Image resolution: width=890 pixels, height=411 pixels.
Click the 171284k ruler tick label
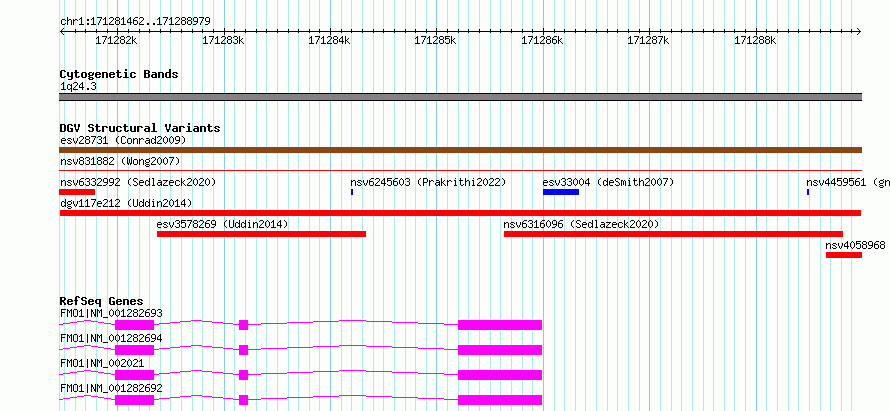[x=329, y=40]
